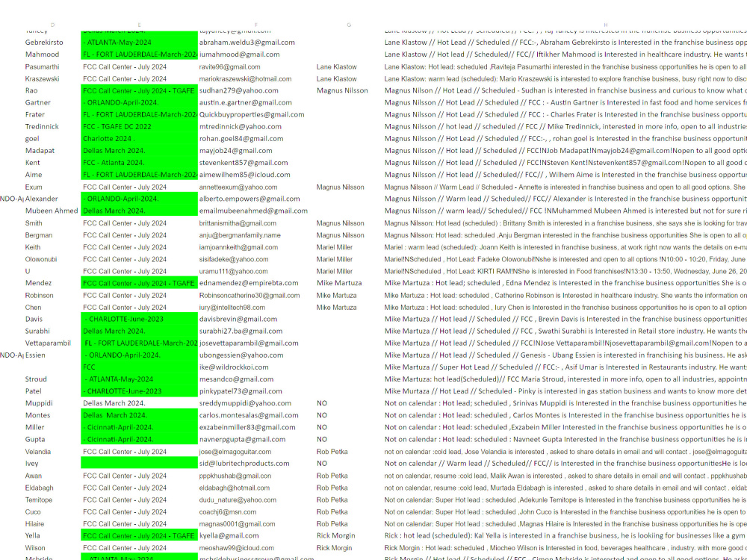Click email magnas0001@gmail.com
The height and width of the screenshot is (560, 747).
tap(237, 524)
